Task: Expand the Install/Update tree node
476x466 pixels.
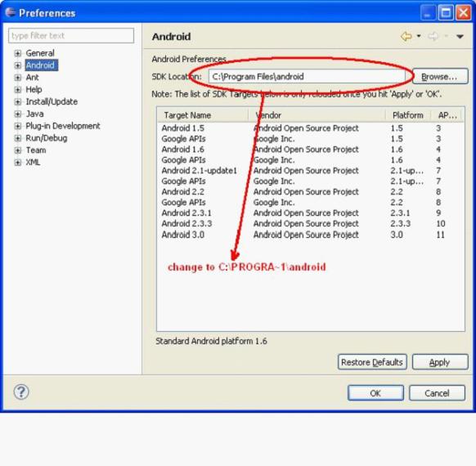Action: [x=18, y=102]
